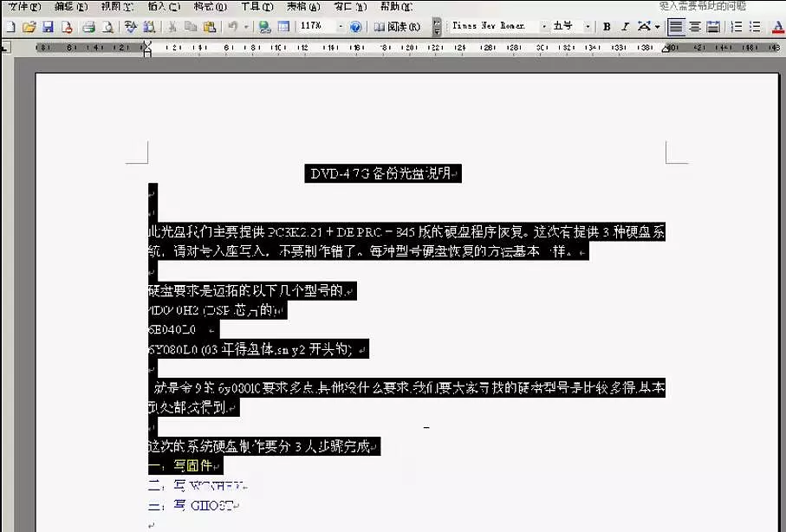Click the Open file folder icon
This screenshot has height=532, width=786.
tap(29, 27)
